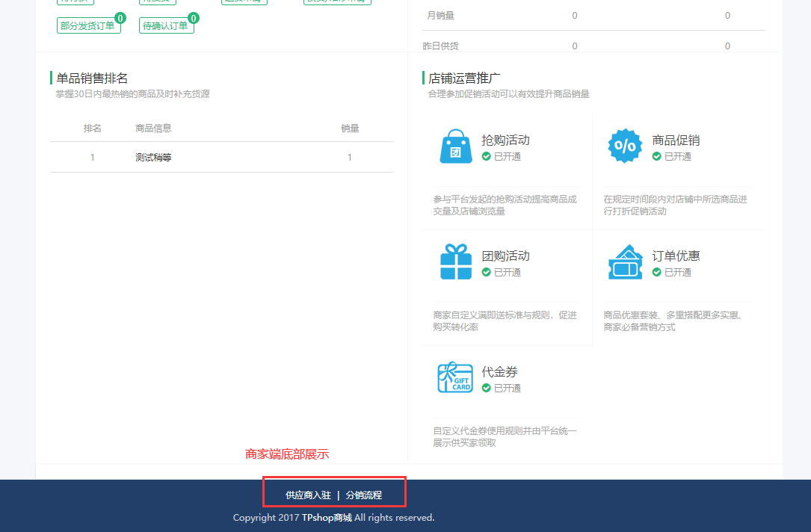Open the 供应商入驻 footer link
811x532 pixels.
tap(308, 495)
